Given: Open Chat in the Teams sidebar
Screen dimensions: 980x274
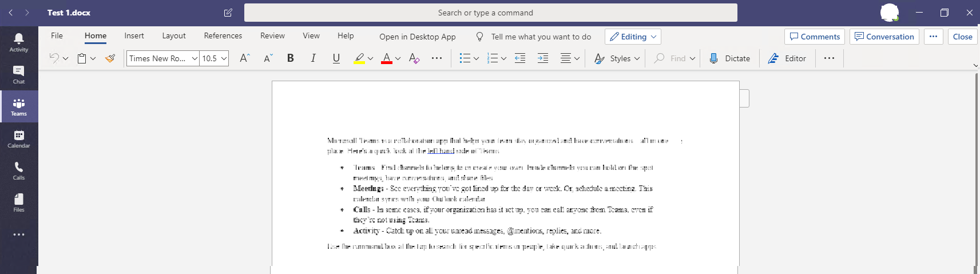Looking at the screenshot, I should (x=19, y=74).
